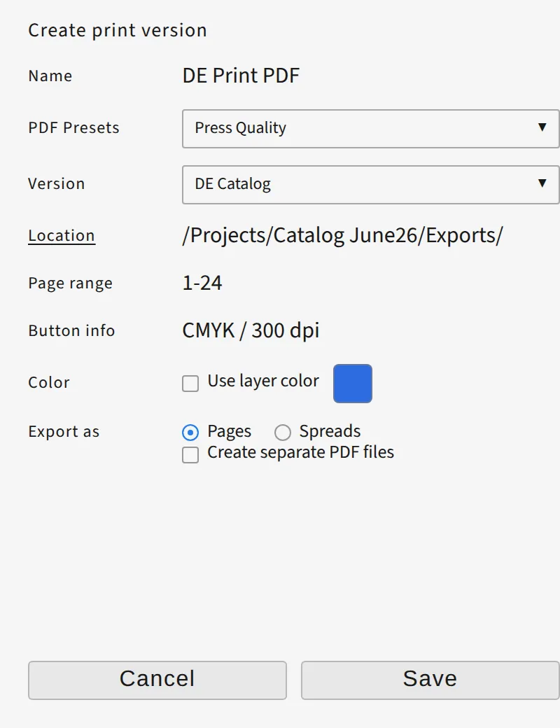
Task: Click the blue color swatch
Action: tap(352, 384)
